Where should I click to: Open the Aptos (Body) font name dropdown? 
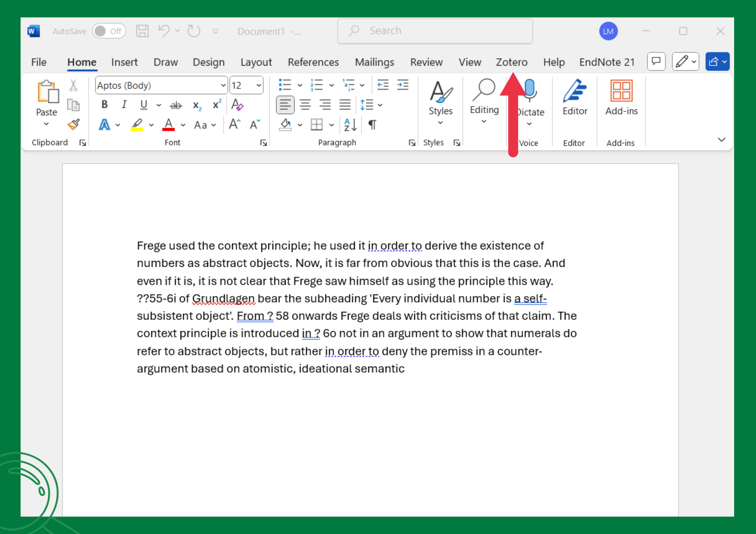pyautogui.click(x=223, y=85)
